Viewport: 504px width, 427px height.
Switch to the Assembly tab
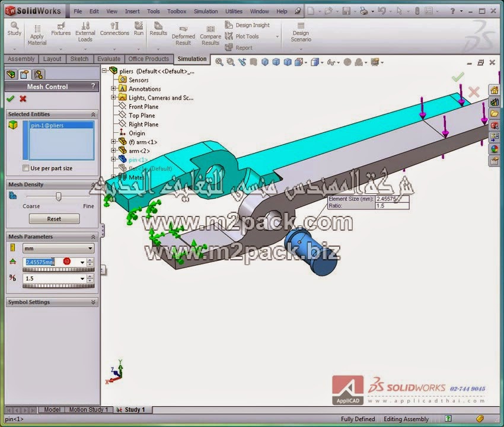click(21, 59)
